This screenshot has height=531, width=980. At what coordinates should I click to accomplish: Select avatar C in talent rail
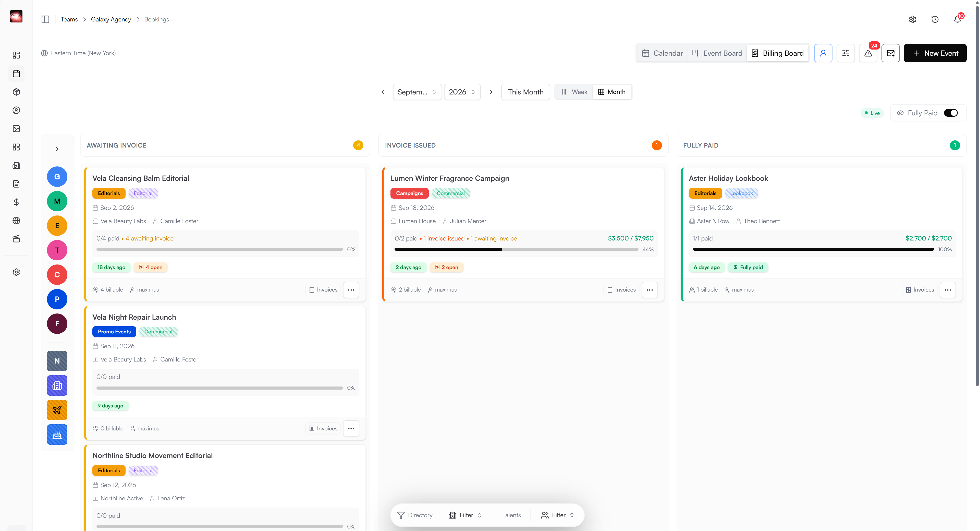(x=57, y=274)
